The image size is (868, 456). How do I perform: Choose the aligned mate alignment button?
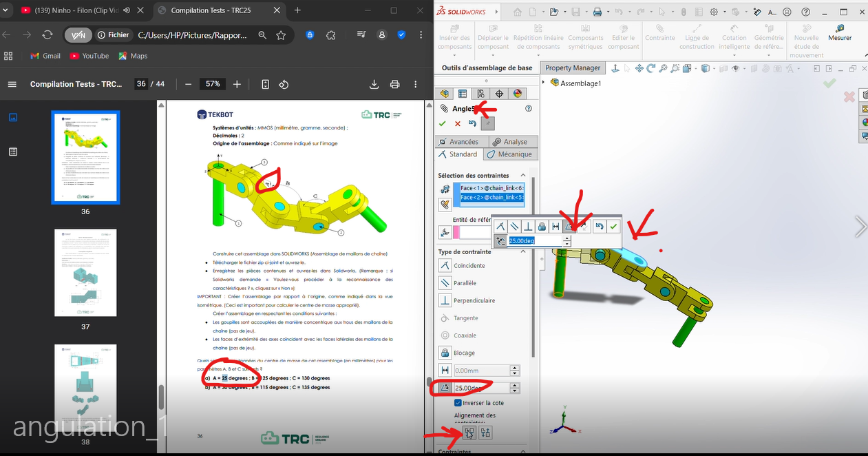469,433
